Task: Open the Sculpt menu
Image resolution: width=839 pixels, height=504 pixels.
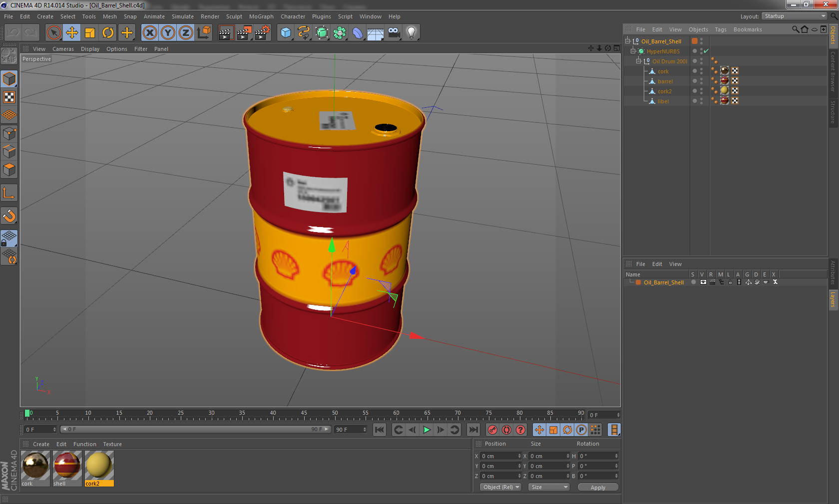Action: point(234,16)
